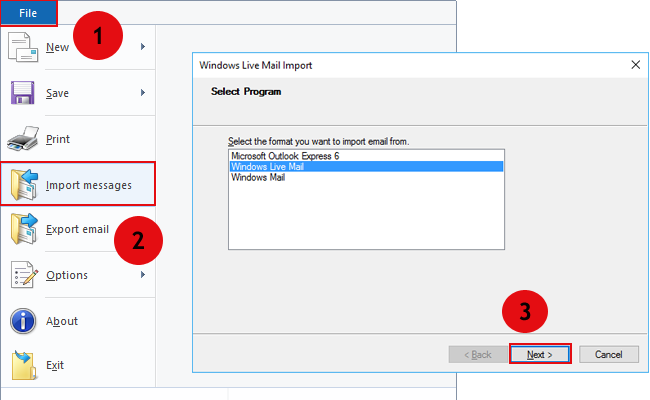Cancel the import dialog
650x400 pixels.
[609, 354]
